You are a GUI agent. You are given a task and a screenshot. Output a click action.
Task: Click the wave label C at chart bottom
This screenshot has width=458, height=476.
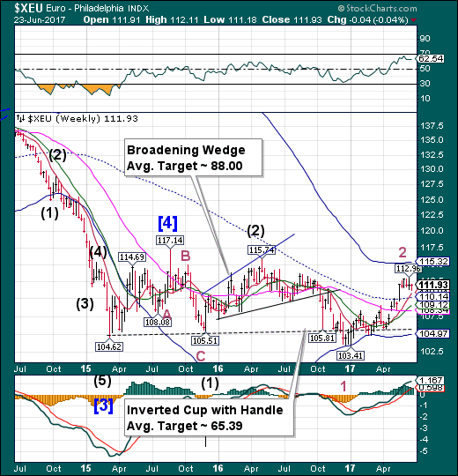[x=201, y=356]
